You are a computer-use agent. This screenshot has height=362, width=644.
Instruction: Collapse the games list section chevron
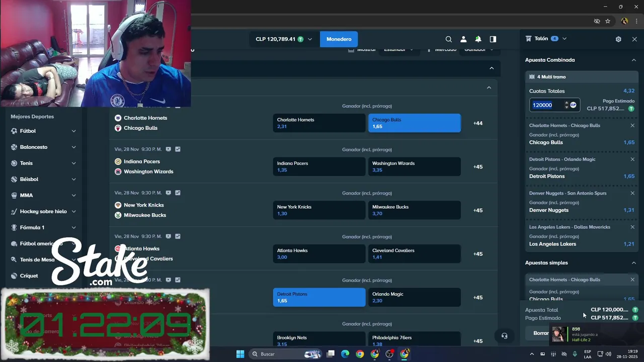coord(489,87)
